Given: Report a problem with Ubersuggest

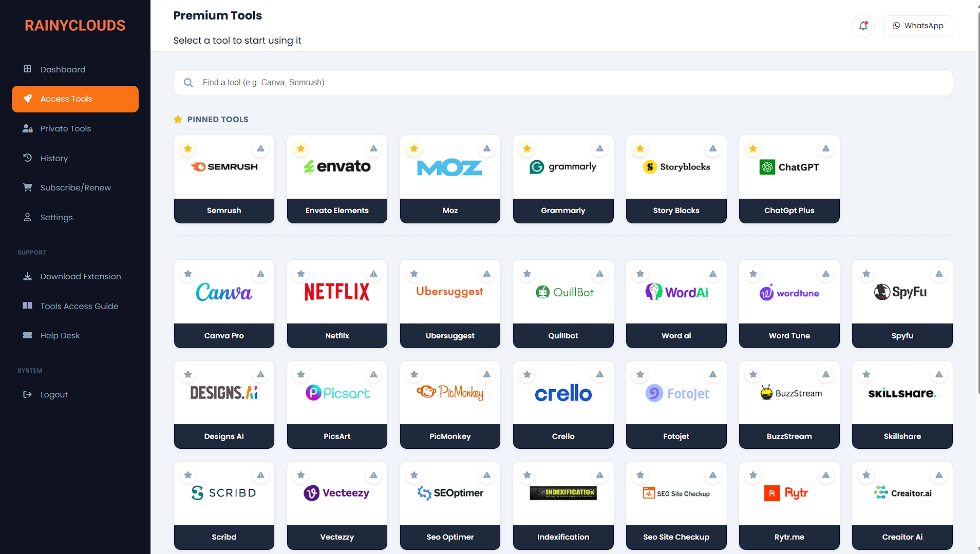Looking at the screenshot, I should click(486, 274).
